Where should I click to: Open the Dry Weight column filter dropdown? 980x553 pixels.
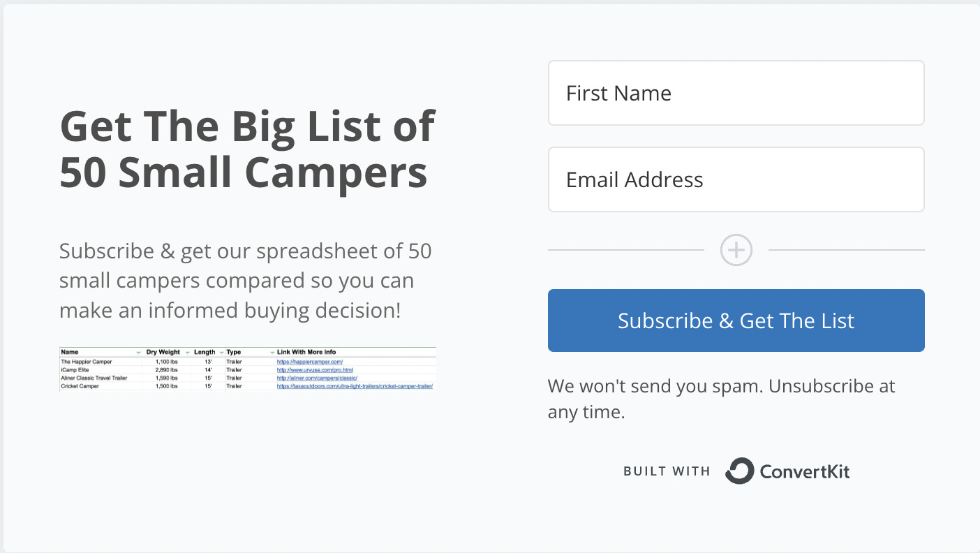[186, 351]
